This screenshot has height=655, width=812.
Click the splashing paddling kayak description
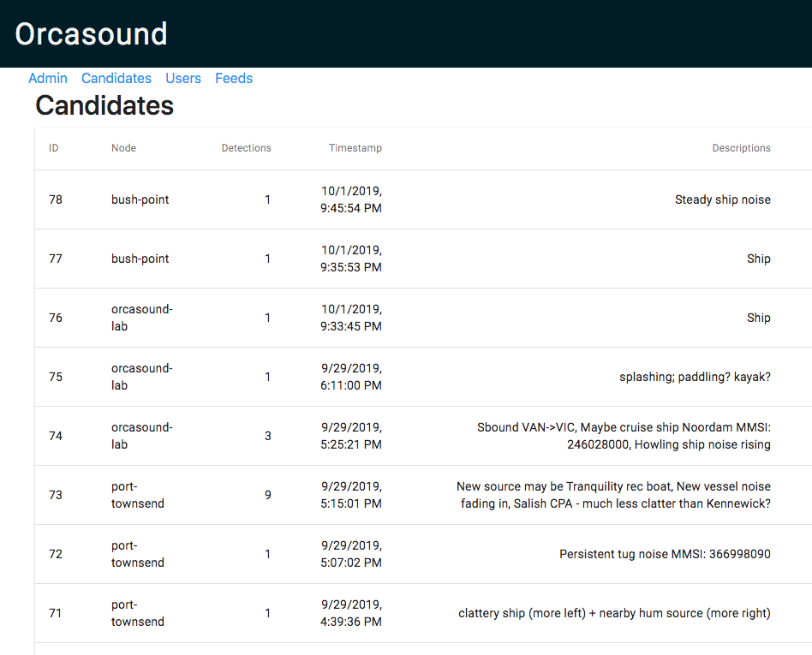[x=695, y=377]
